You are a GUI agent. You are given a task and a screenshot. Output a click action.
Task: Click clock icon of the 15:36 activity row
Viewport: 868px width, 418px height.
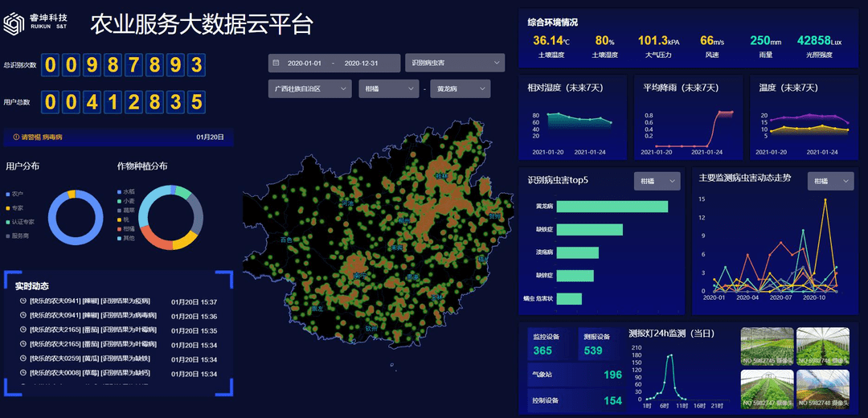tap(23, 316)
